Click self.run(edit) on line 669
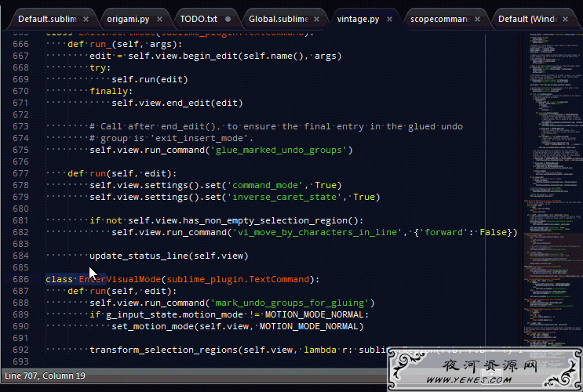The image size is (583, 392). 149,79
